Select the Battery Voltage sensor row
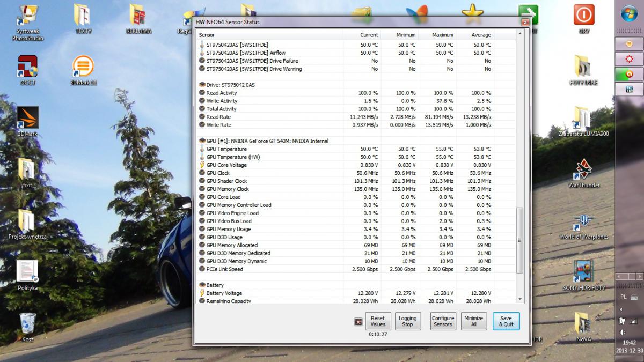Image resolution: width=644 pixels, height=362 pixels. [357, 293]
